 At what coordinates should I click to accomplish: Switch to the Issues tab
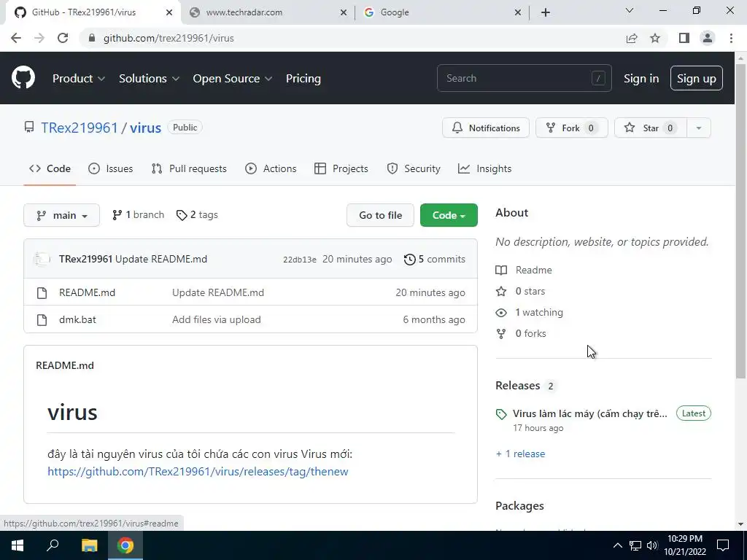[x=111, y=169]
